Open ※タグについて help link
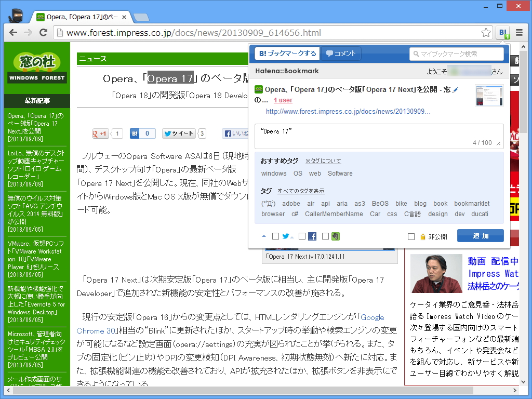 pyautogui.click(x=323, y=161)
